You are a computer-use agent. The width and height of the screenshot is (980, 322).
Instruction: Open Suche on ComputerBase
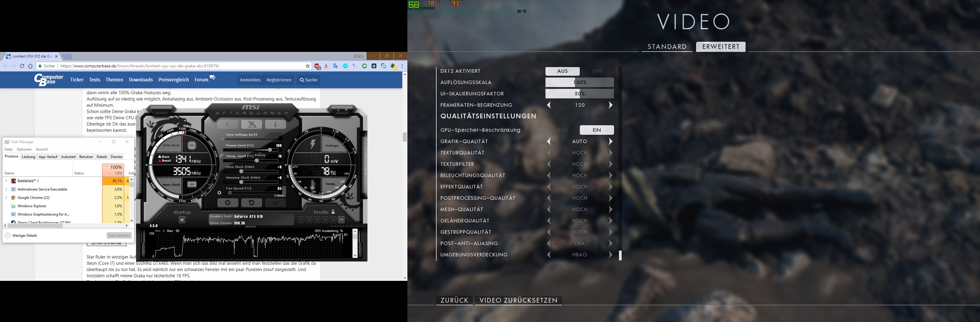coord(308,80)
